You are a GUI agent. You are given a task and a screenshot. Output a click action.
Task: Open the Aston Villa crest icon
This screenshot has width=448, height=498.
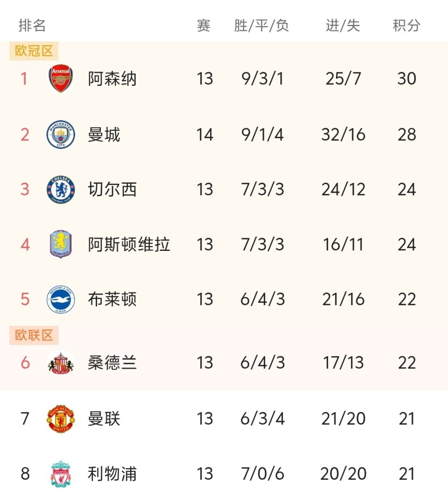click(61, 244)
